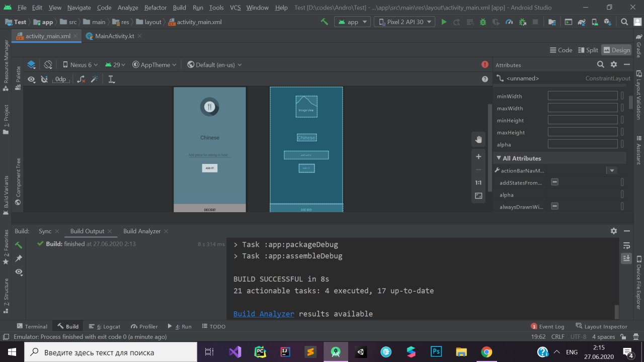Click the 0dp default margins field
644x362 pixels.
point(60,79)
